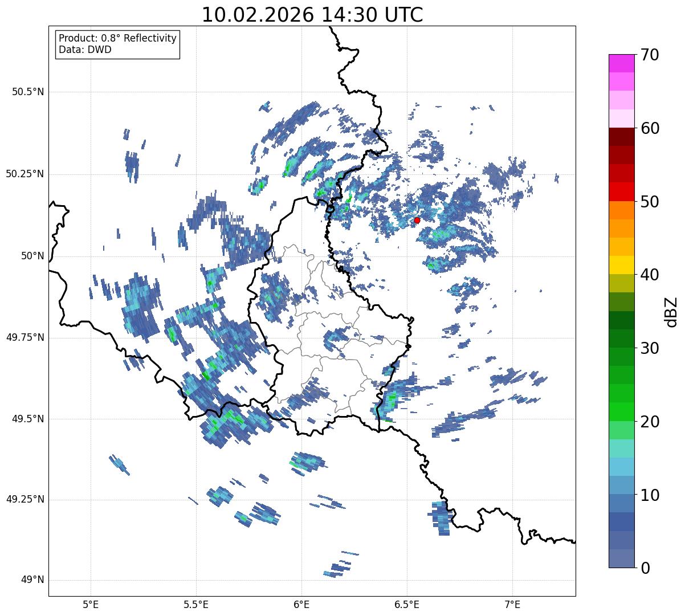Click the colorbar tick label 60
The height and width of the screenshot is (616, 685).
(x=650, y=128)
